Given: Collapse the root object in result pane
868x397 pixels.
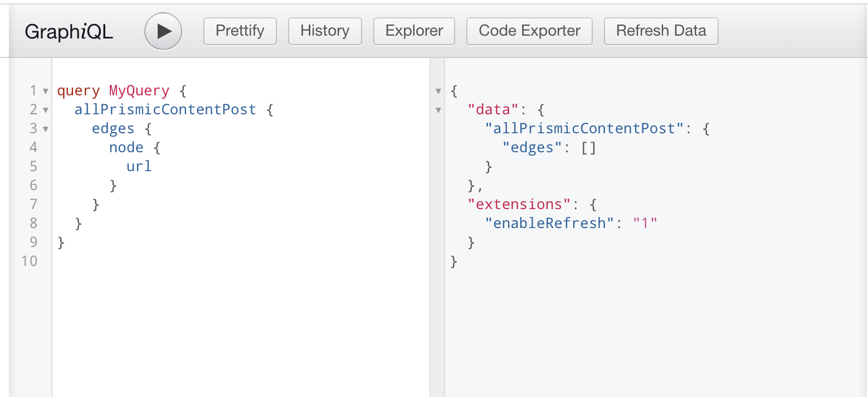Looking at the screenshot, I should coord(438,91).
